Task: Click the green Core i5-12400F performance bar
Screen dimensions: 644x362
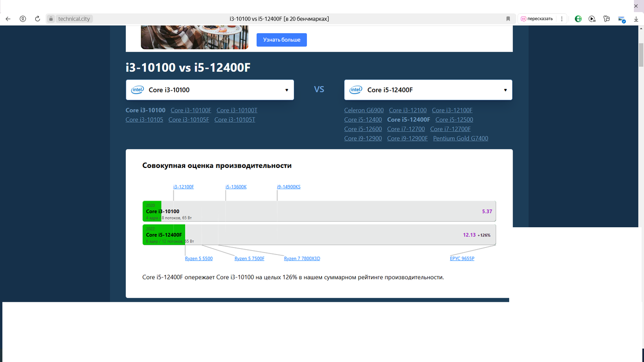Action: (x=164, y=235)
